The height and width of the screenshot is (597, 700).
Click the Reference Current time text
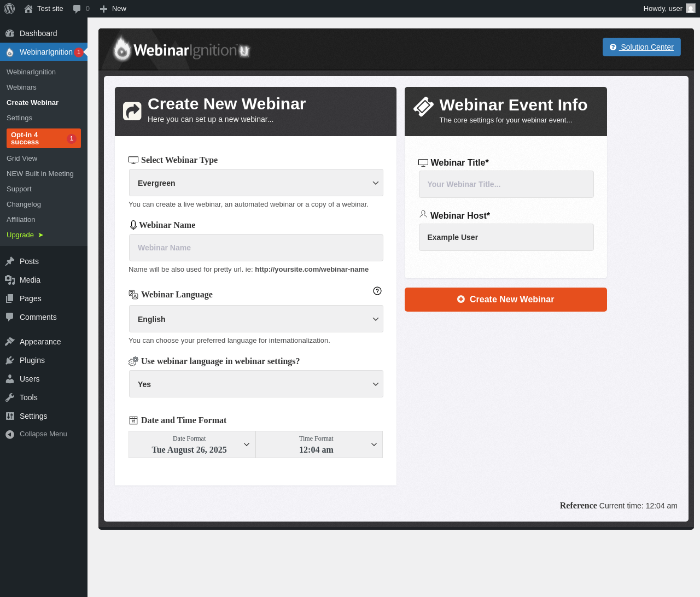tap(619, 506)
